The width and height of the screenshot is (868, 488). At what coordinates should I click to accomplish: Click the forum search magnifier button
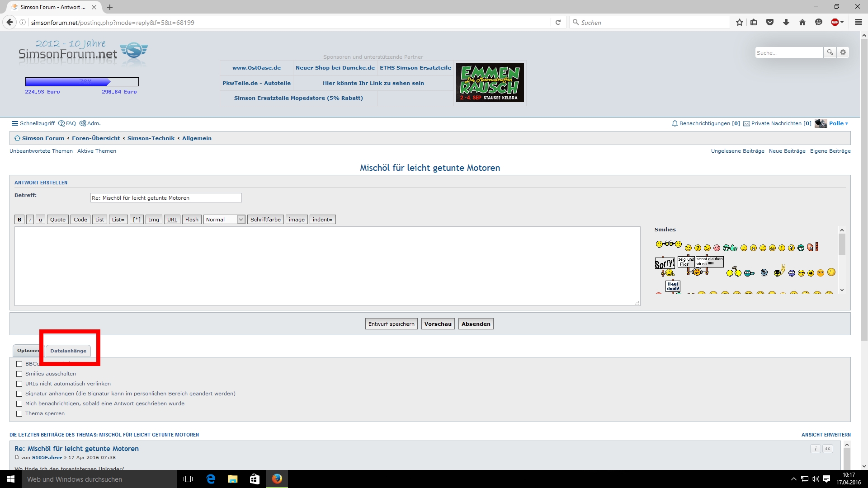[x=830, y=52]
